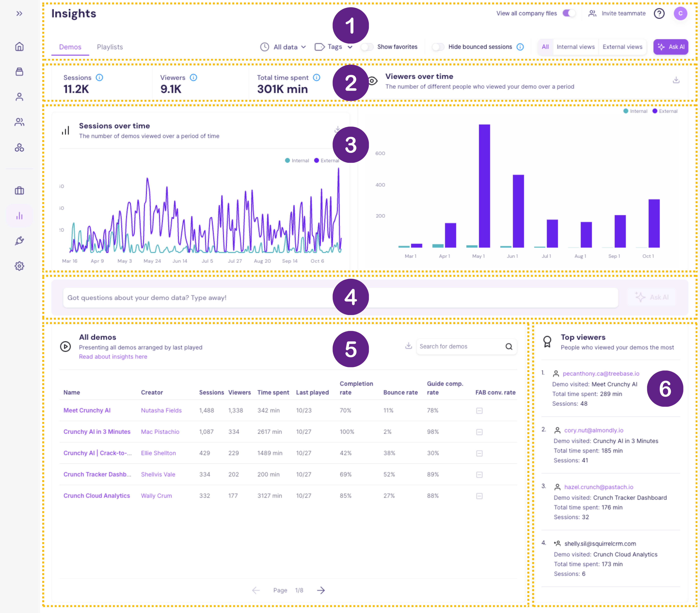
Task: Download the Viewers over time chart
Action: pyautogui.click(x=676, y=80)
